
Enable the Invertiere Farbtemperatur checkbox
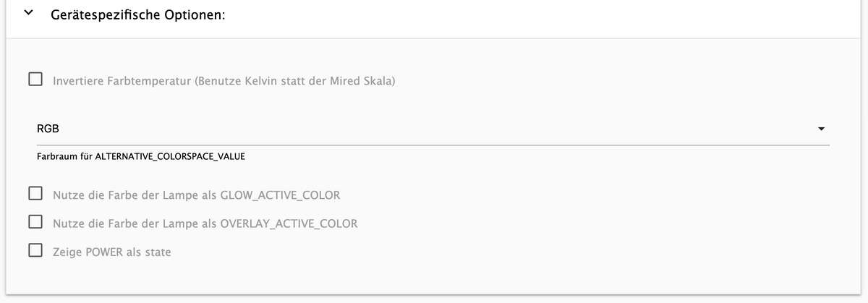pyautogui.click(x=35, y=80)
